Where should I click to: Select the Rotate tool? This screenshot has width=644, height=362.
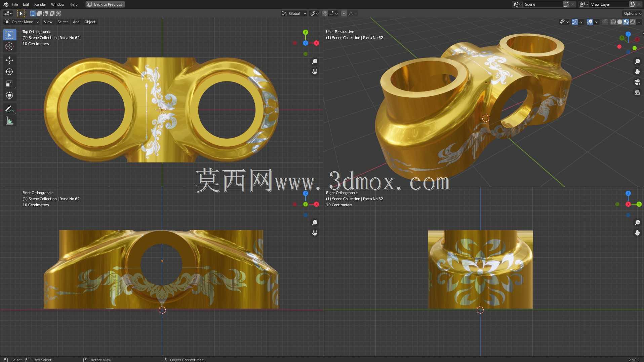9,72
